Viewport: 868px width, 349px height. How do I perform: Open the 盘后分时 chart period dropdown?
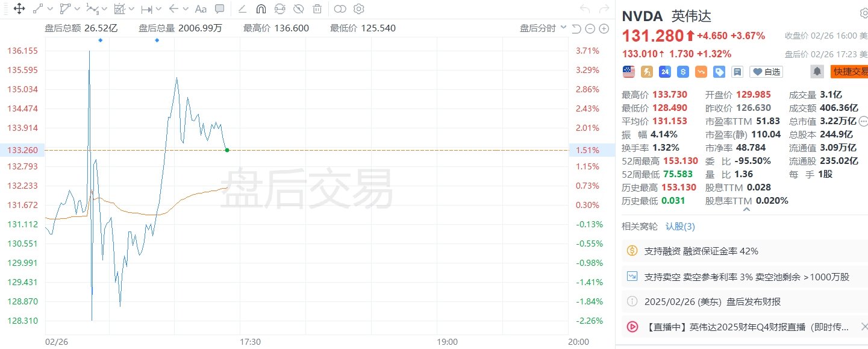click(543, 28)
